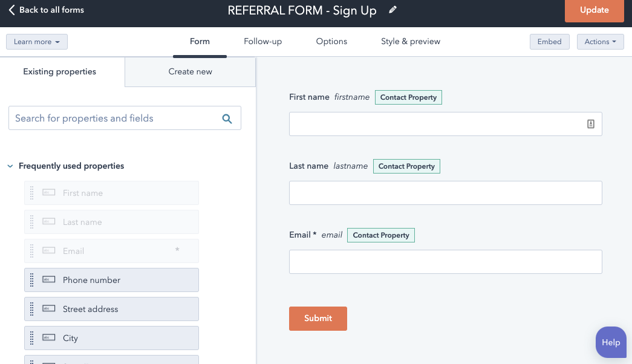Collapse the Frequently used properties section

point(10,166)
